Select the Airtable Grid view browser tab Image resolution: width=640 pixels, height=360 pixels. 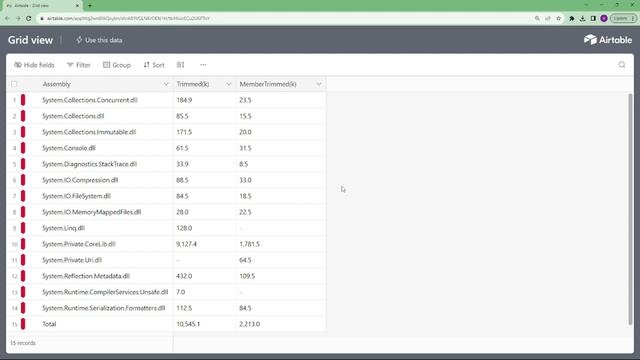coord(41,6)
